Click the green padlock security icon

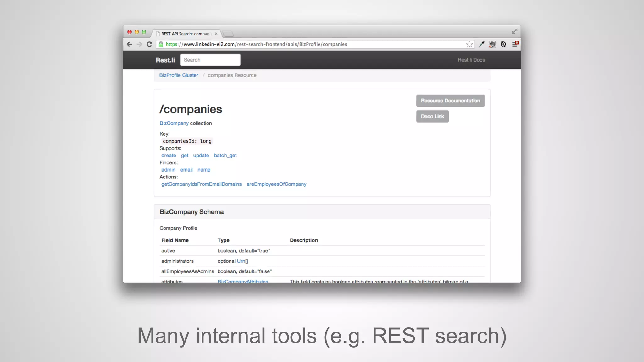161,44
